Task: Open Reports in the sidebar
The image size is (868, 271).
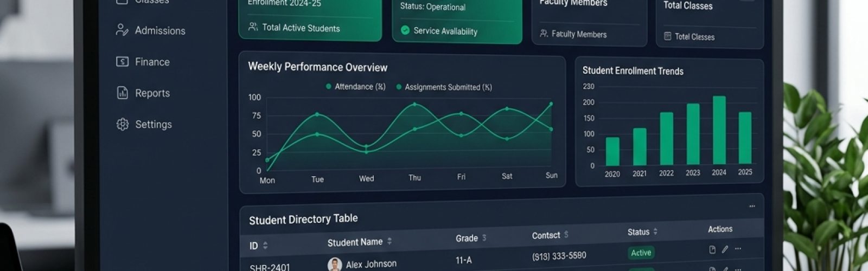Action: [x=143, y=93]
